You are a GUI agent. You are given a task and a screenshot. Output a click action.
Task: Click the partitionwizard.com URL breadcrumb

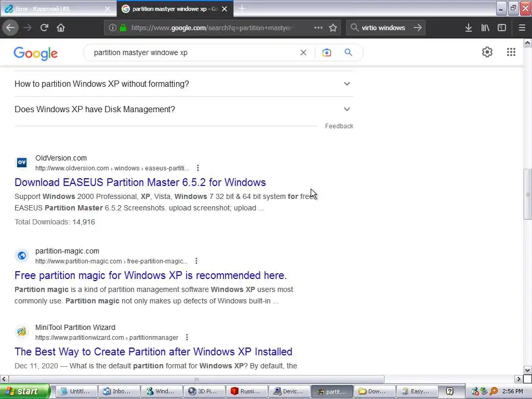point(107,337)
